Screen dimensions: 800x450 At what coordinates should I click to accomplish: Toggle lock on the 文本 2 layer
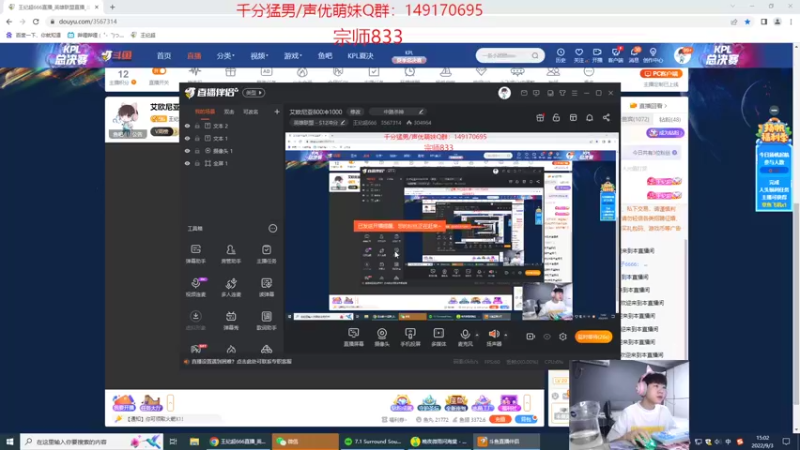197,126
